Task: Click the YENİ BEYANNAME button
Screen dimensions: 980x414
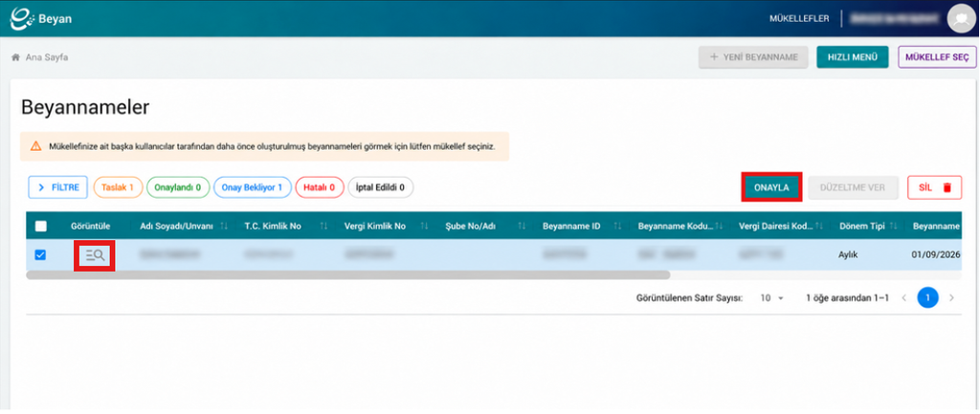Action: 753,56
